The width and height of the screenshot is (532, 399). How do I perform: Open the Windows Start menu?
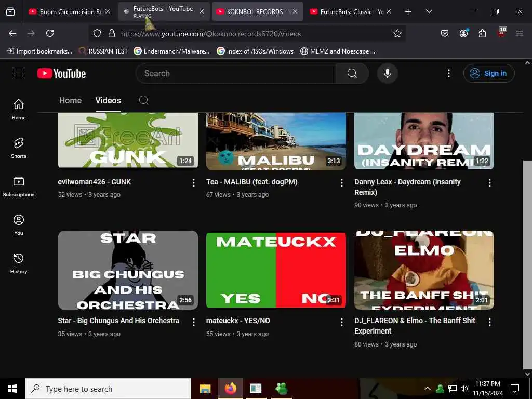(12, 389)
